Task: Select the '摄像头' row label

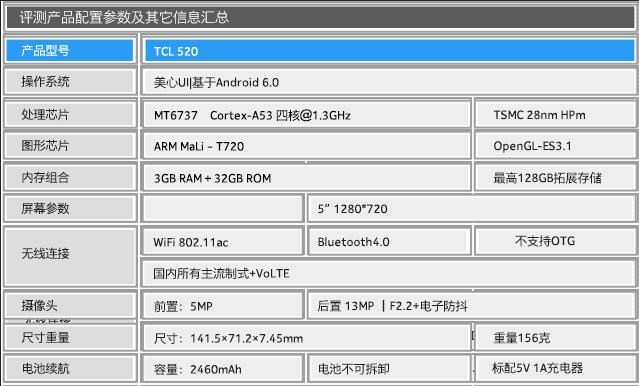Action: [70, 305]
